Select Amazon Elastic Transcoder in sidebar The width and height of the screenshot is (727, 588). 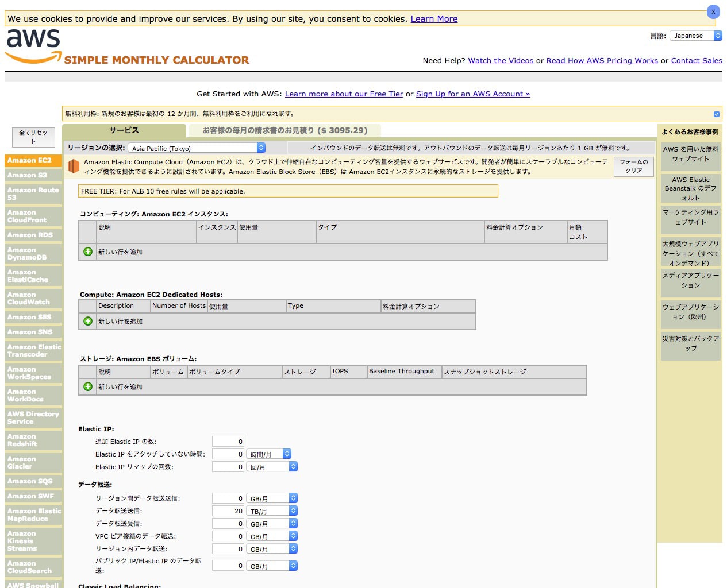tap(33, 350)
